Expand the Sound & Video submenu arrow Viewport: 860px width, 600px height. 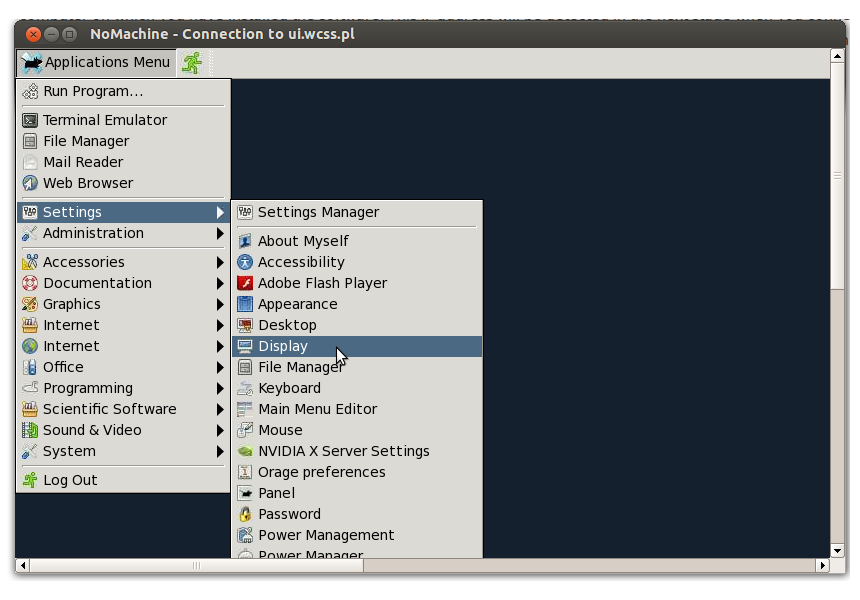point(220,430)
